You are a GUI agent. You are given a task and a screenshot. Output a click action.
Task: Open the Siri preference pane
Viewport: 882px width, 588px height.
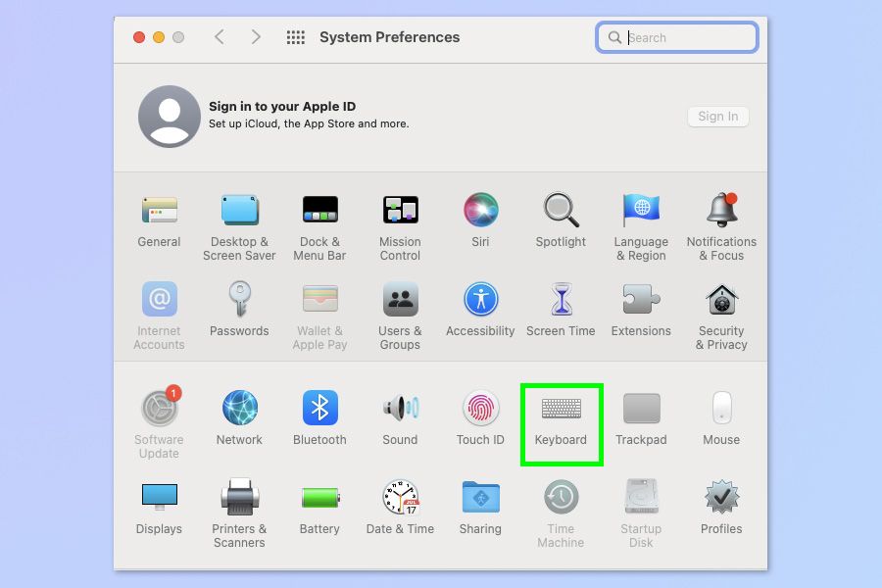click(480, 209)
